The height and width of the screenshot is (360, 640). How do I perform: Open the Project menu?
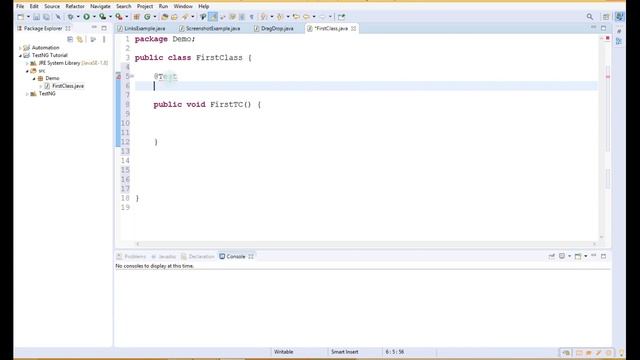tap(144, 7)
